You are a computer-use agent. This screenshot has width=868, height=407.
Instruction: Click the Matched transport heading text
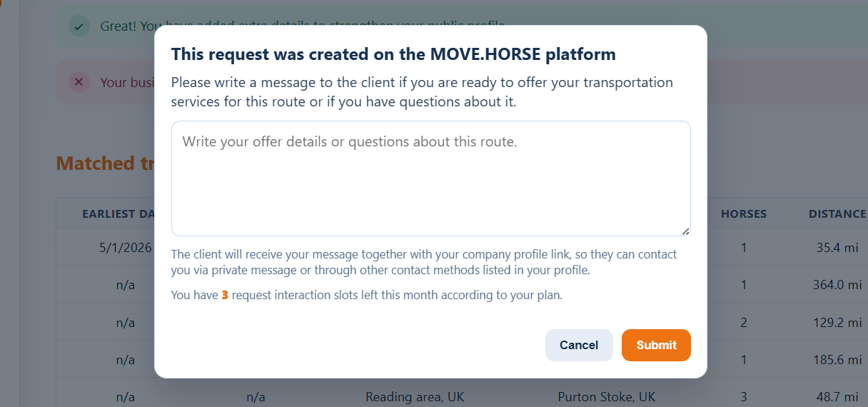coord(106,163)
